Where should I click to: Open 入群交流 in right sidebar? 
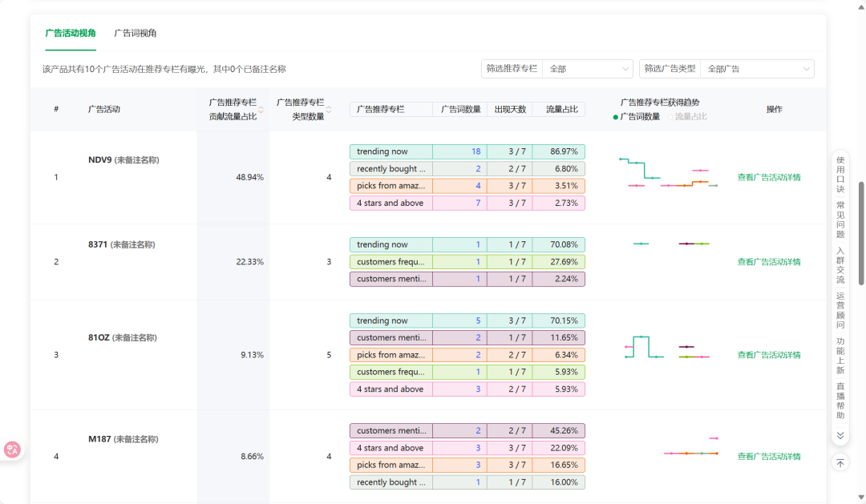pos(840,265)
